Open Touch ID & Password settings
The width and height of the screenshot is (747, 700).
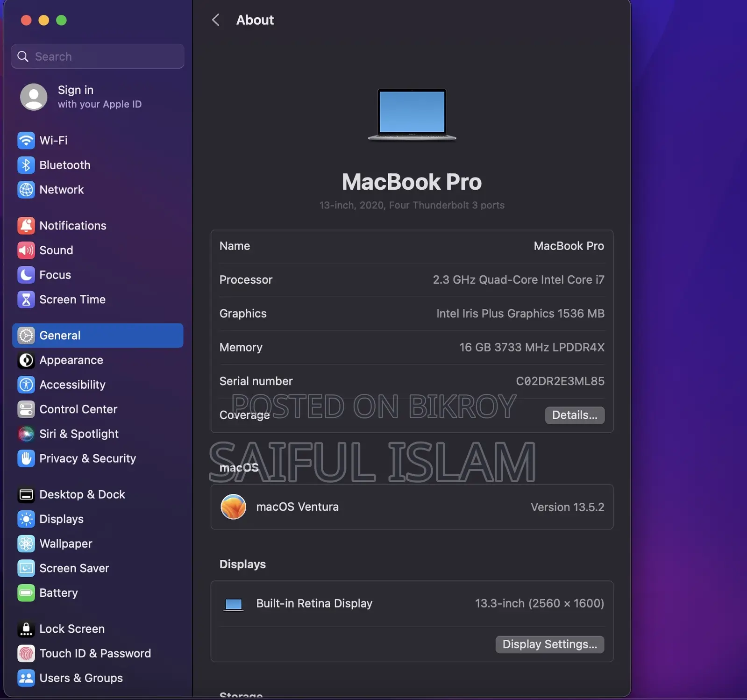[x=98, y=653]
